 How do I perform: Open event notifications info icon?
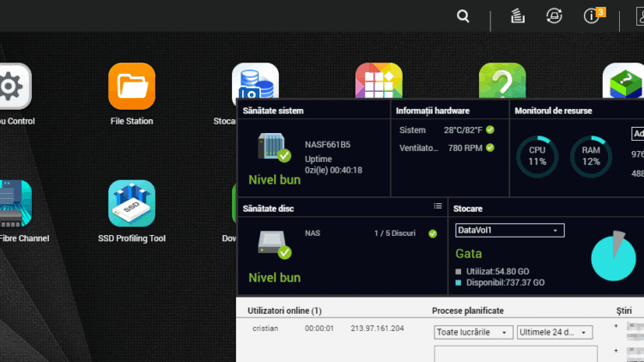pyautogui.click(x=592, y=16)
